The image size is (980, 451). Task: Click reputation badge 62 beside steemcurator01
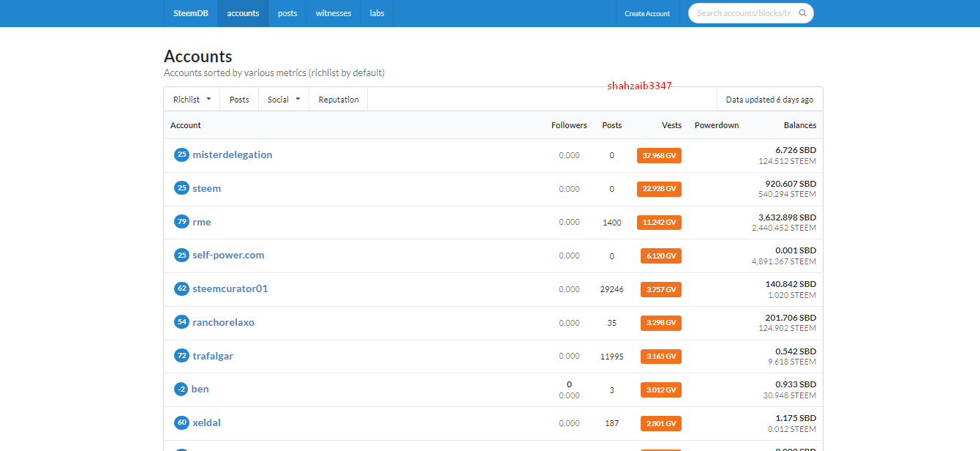[181, 288]
